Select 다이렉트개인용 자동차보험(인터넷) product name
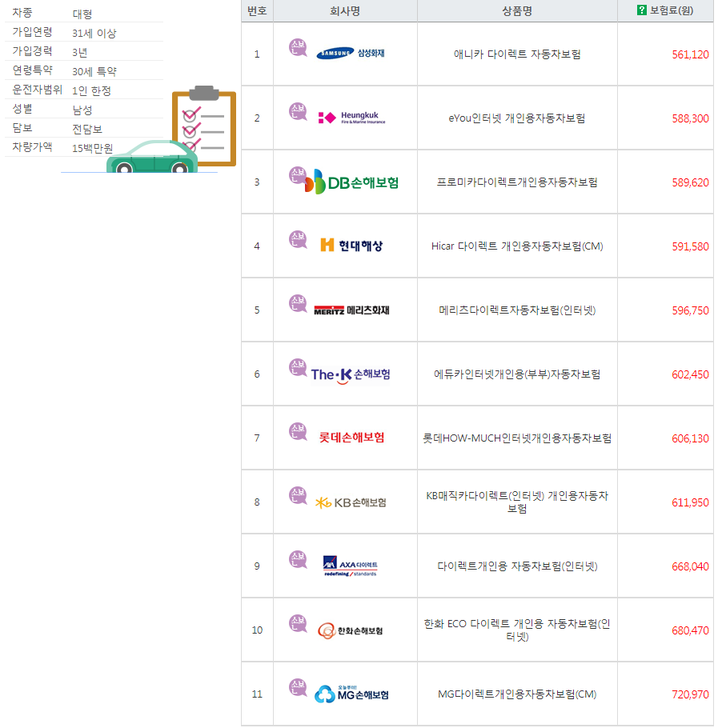The height and width of the screenshot is (728, 718). pos(517,566)
